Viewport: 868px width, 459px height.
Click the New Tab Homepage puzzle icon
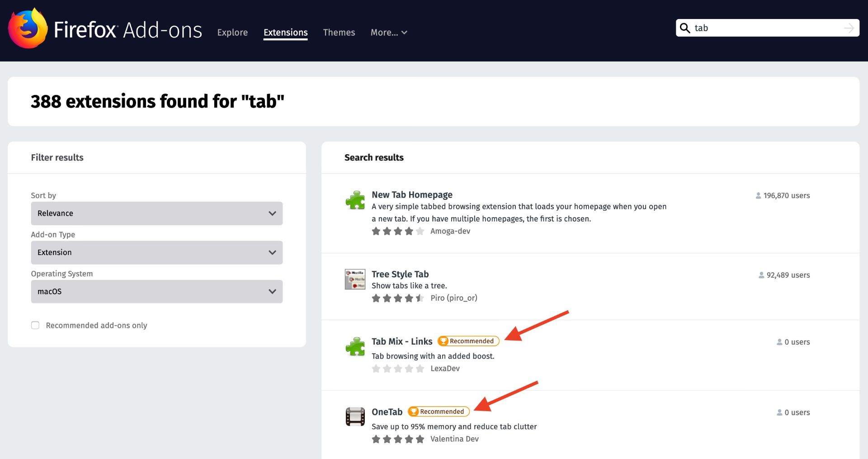click(355, 200)
